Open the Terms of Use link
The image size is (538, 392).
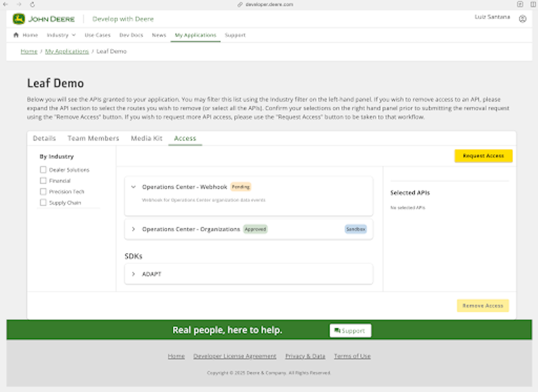[x=352, y=356]
